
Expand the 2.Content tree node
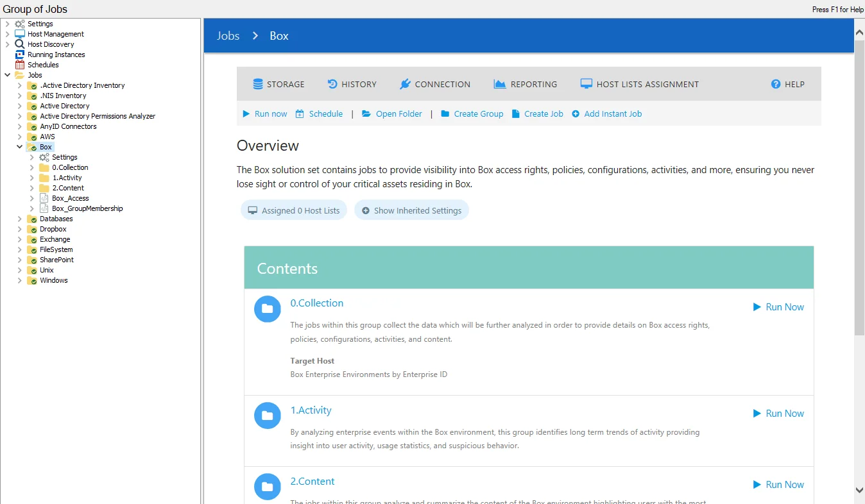click(32, 188)
